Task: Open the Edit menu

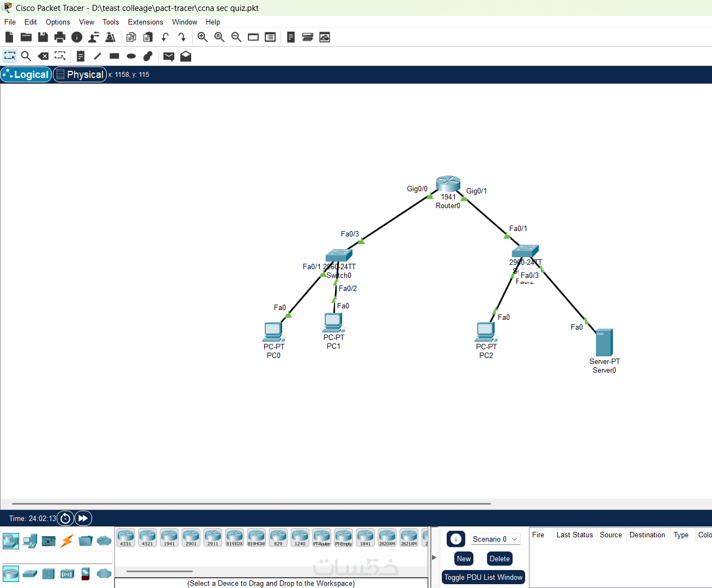Action: click(x=31, y=22)
